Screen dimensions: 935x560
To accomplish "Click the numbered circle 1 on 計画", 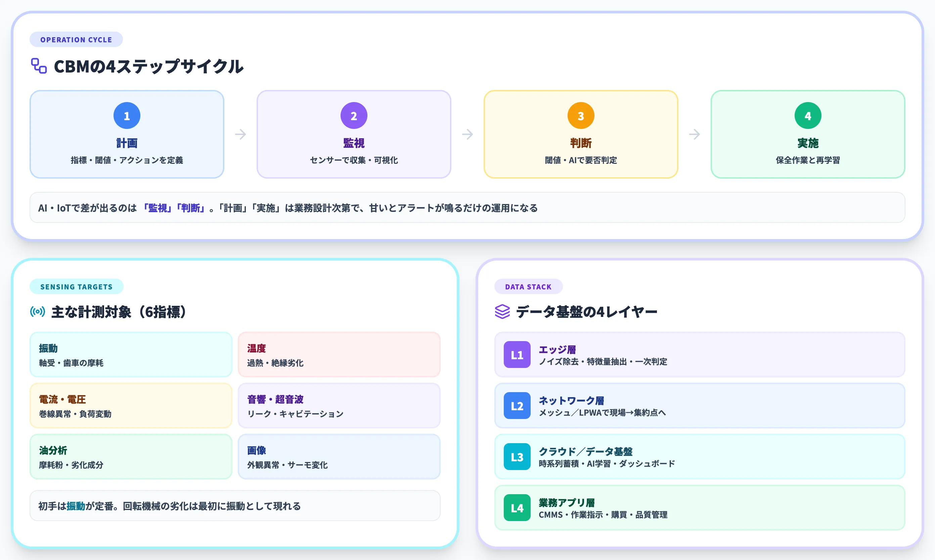I will pos(127,115).
